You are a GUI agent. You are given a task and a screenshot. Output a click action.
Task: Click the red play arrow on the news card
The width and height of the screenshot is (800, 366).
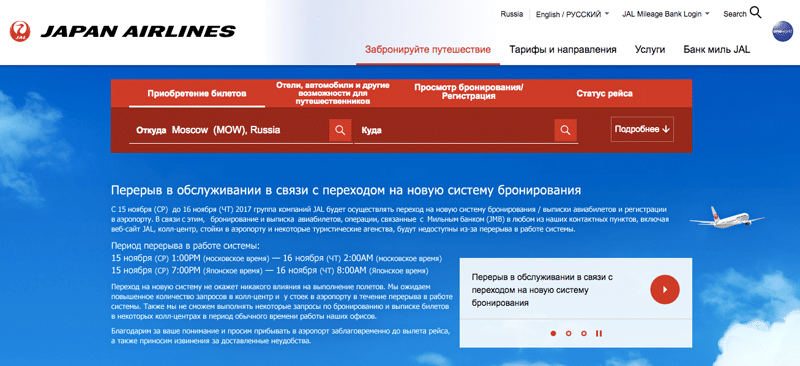(x=665, y=289)
